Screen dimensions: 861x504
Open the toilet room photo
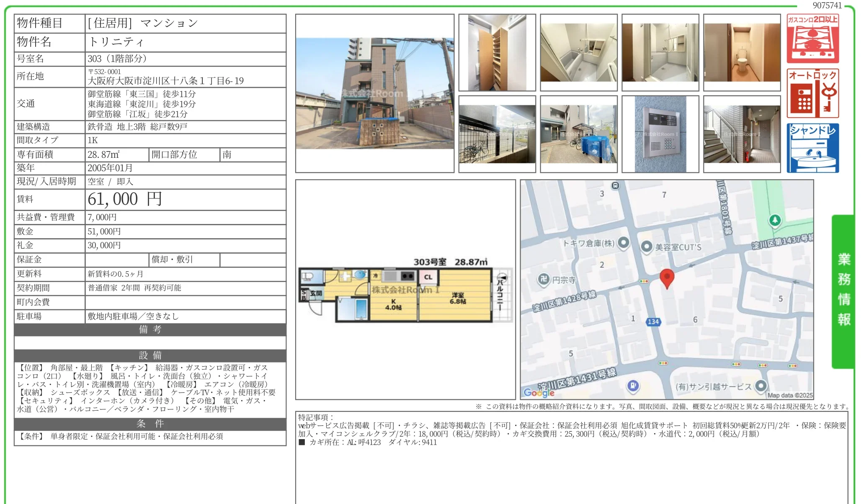coord(742,52)
